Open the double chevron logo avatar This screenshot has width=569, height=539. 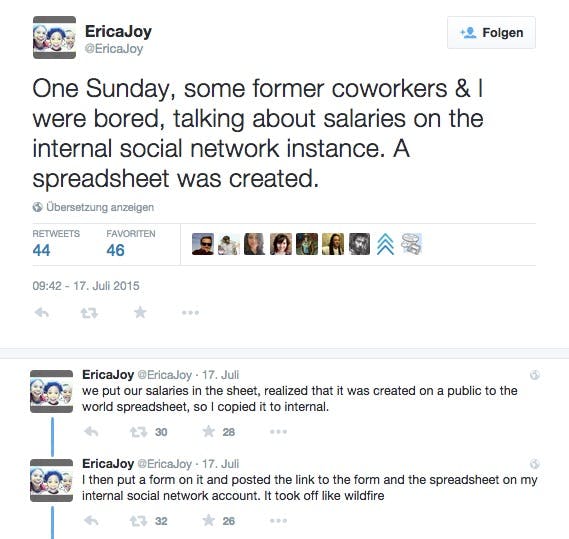385,244
